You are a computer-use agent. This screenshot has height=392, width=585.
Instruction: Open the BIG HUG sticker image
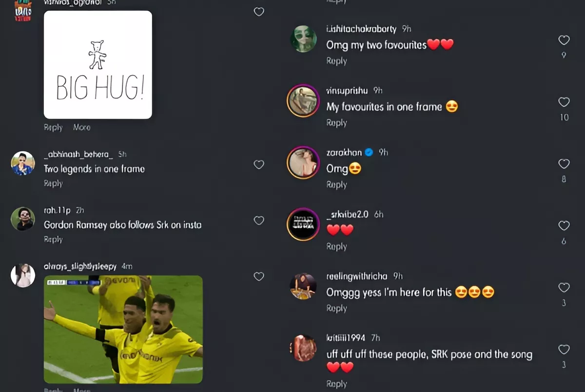tap(98, 65)
